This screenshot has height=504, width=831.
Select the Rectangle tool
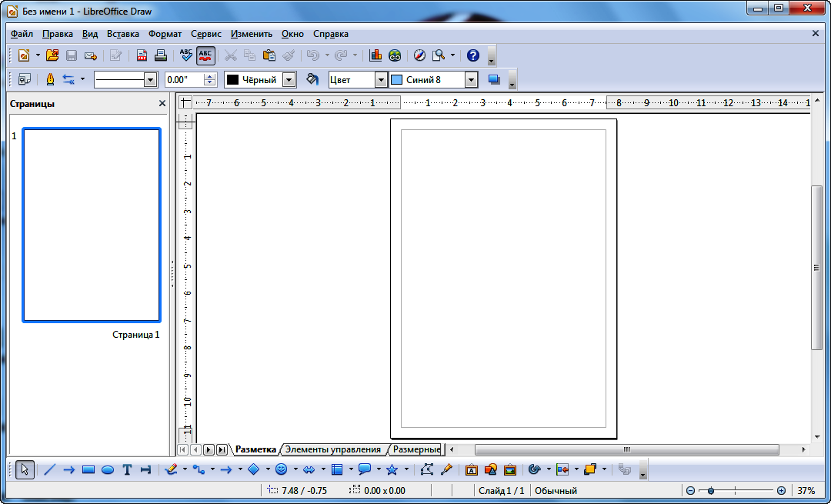[x=88, y=469]
